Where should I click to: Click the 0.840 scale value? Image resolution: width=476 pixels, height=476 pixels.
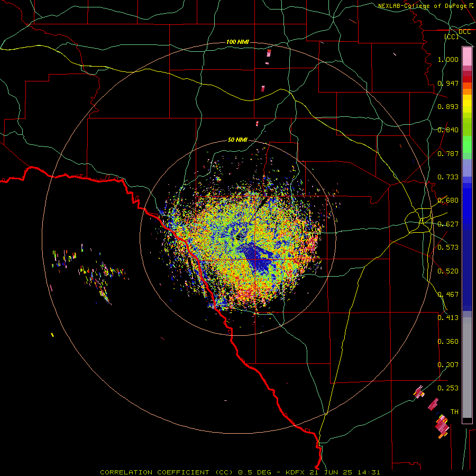point(448,130)
